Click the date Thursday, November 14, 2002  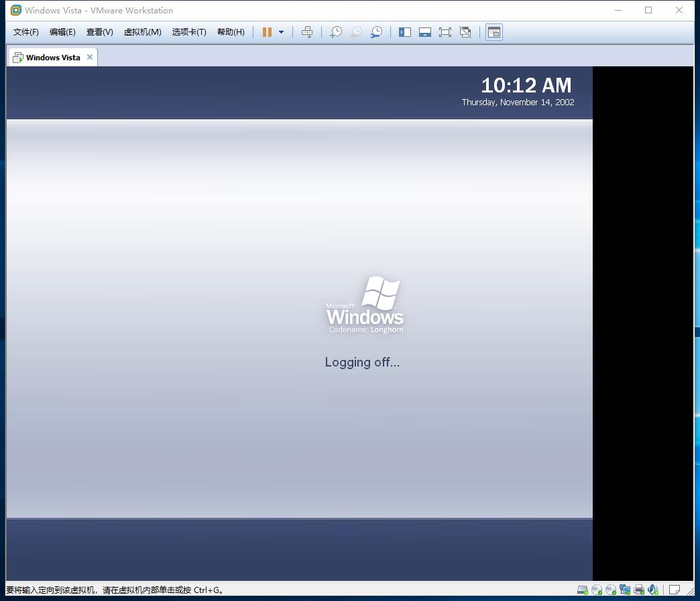[x=518, y=102]
